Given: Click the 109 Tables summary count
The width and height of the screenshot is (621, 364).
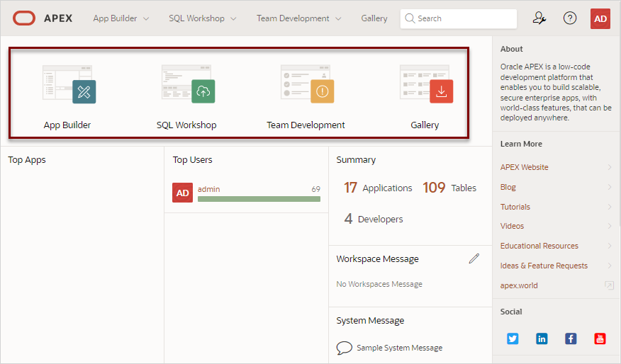Looking at the screenshot, I should coord(449,188).
